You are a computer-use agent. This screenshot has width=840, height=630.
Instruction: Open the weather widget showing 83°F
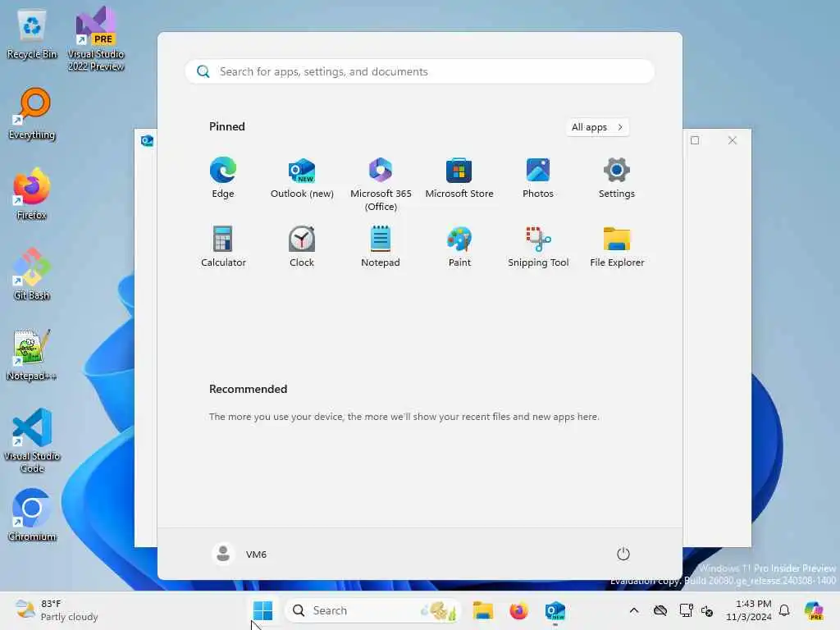(x=57, y=610)
